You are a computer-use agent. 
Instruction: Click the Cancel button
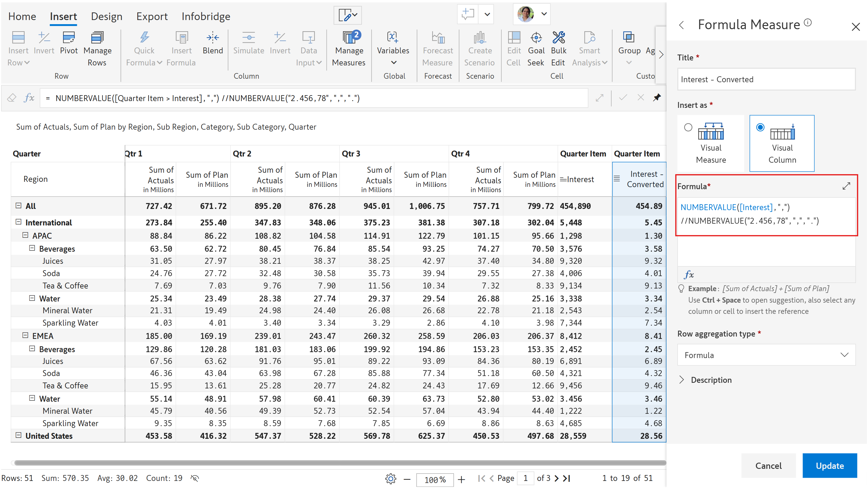(769, 465)
